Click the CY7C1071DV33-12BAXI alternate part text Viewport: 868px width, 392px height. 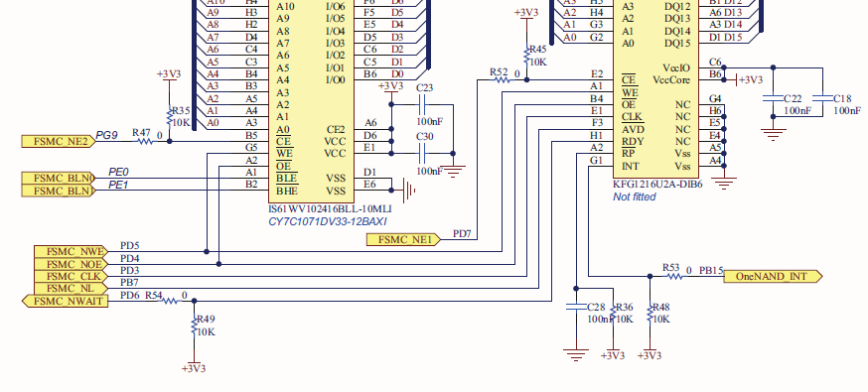[x=327, y=221]
